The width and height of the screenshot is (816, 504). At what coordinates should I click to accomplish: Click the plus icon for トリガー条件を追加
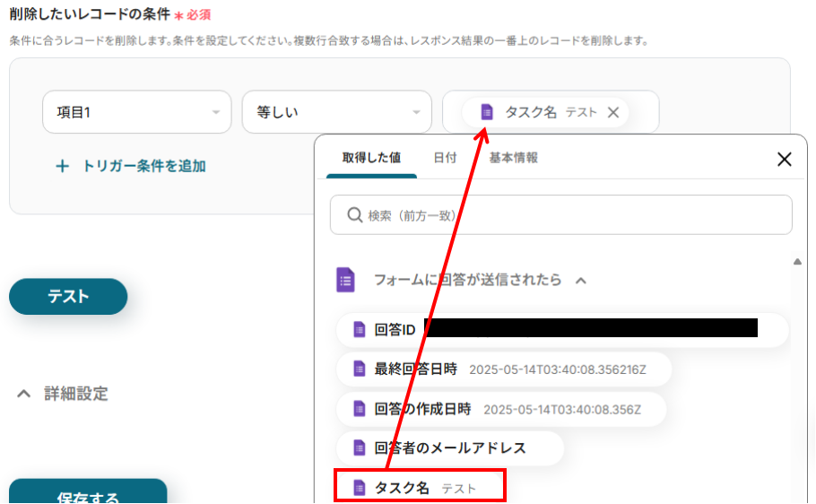click(x=63, y=166)
